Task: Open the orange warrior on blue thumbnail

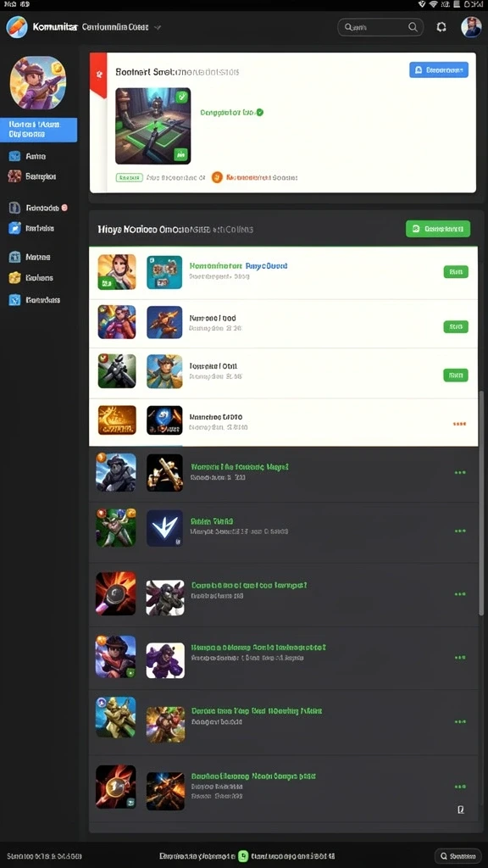Action: (164, 322)
